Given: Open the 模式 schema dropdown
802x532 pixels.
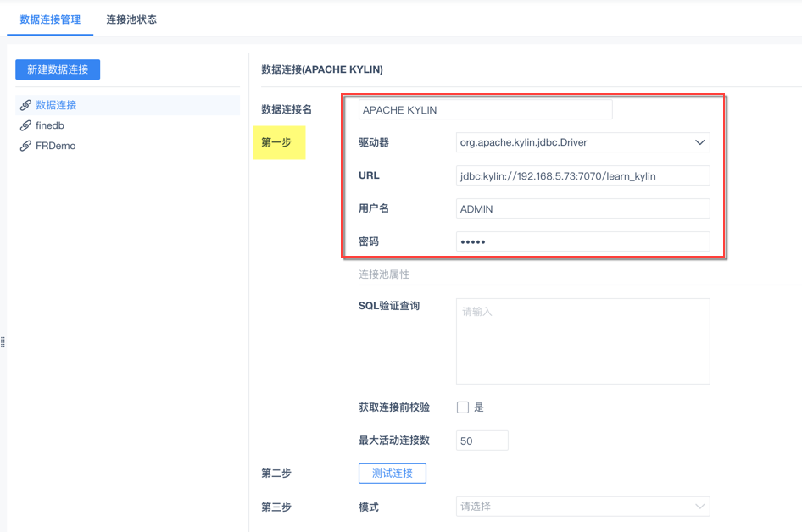Looking at the screenshot, I should tap(582, 507).
